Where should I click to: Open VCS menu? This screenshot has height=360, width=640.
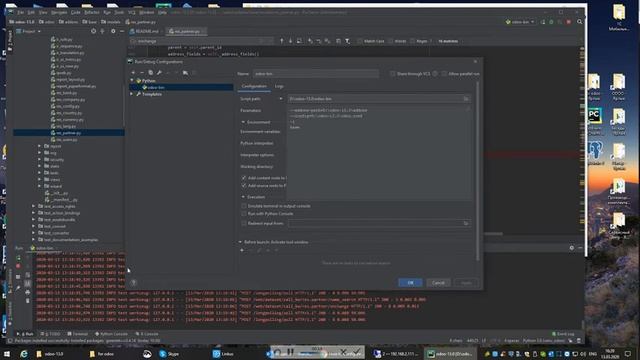pyautogui.click(x=131, y=13)
